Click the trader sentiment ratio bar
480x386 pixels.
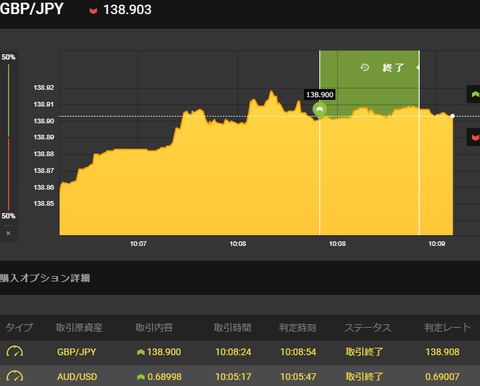pyautogui.click(x=9, y=137)
